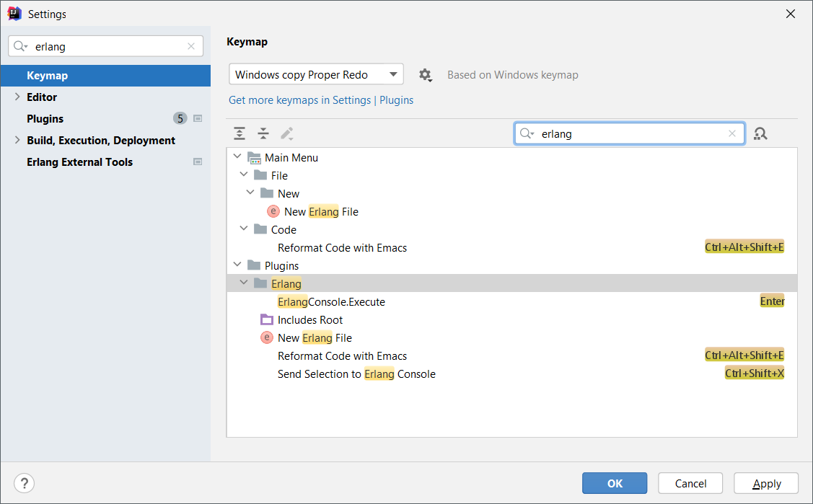The height and width of the screenshot is (504, 813).
Task: Open the Windows copy Proper Redo keymap dropdown
Action: (316, 74)
